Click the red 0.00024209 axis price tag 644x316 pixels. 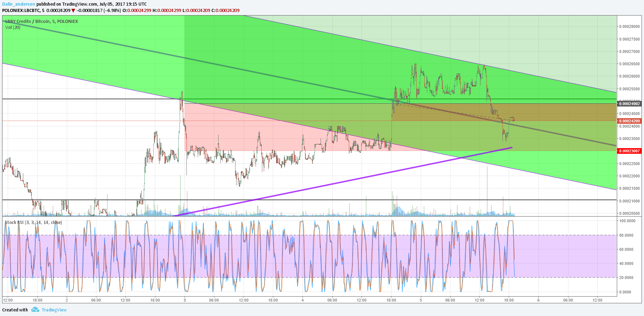point(629,121)
